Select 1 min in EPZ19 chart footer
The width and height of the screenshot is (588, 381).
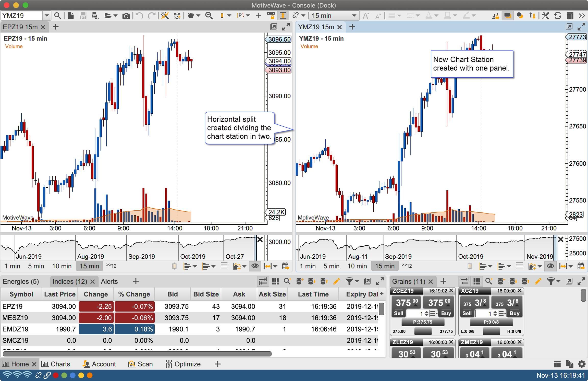(12, 266)
